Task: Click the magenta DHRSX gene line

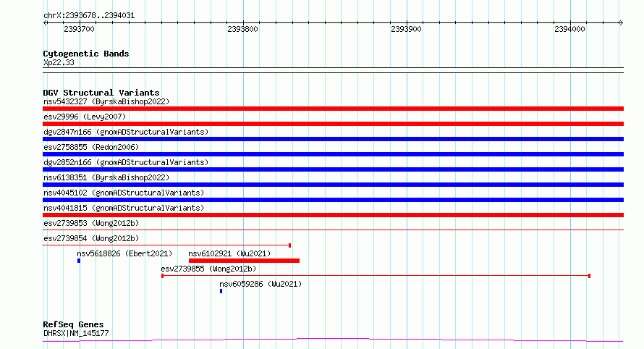Action: (x=333, y=340)
